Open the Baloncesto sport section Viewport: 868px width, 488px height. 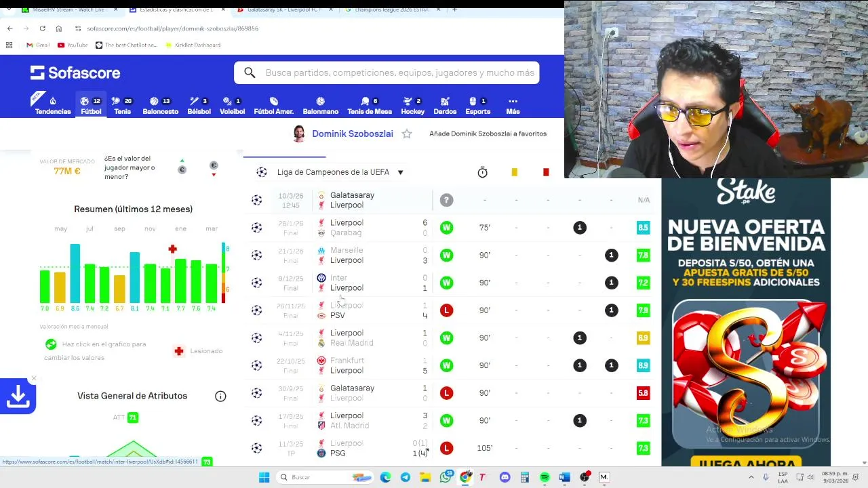(160, 106)
